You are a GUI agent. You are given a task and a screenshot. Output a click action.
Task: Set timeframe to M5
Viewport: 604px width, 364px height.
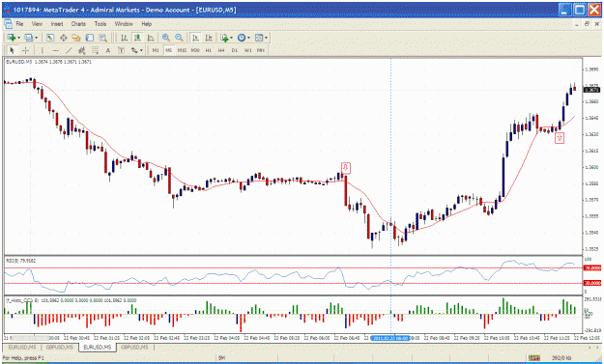coord(169,50)
